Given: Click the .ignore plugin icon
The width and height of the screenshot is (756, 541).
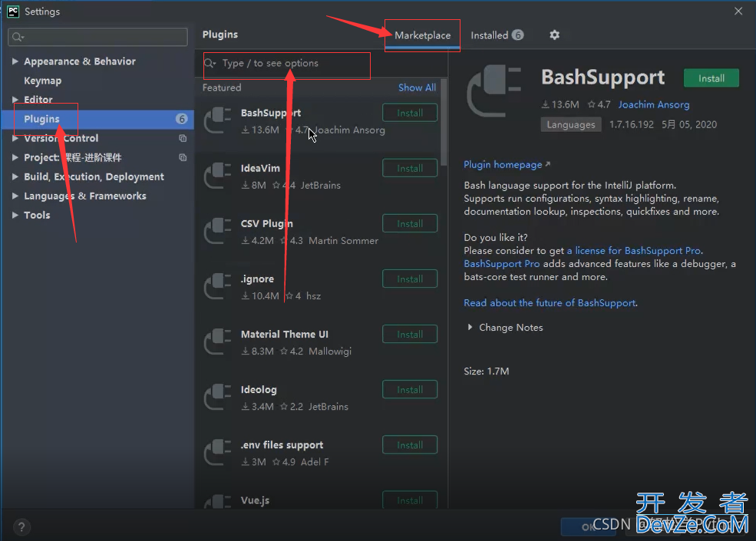Looking at the screenshot, I should click(x=218, y=287).
